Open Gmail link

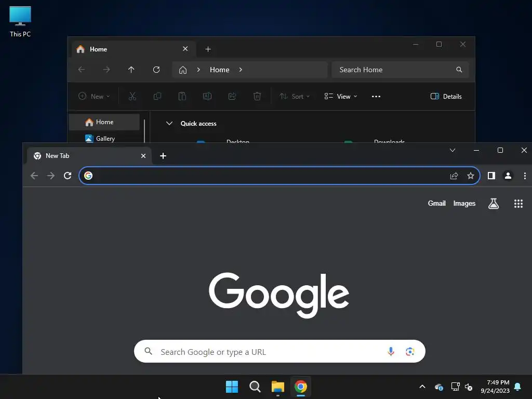(x=436, y=203)
